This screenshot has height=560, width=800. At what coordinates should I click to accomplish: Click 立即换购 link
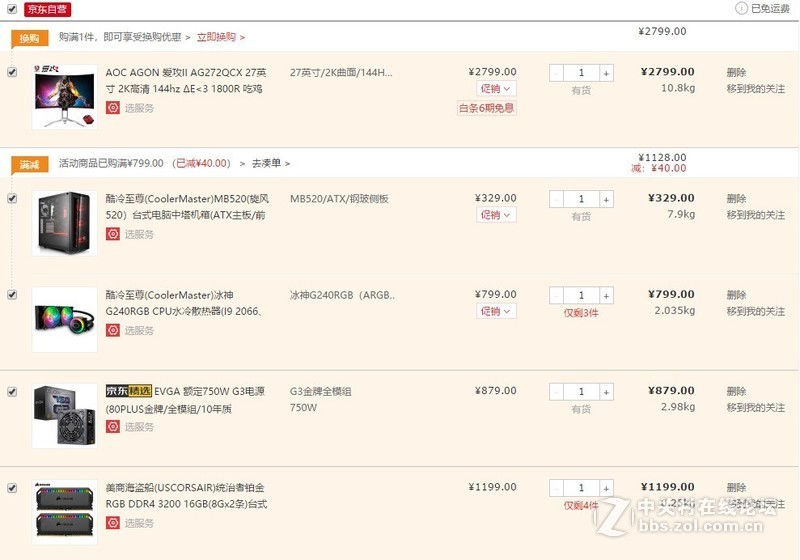220,37
